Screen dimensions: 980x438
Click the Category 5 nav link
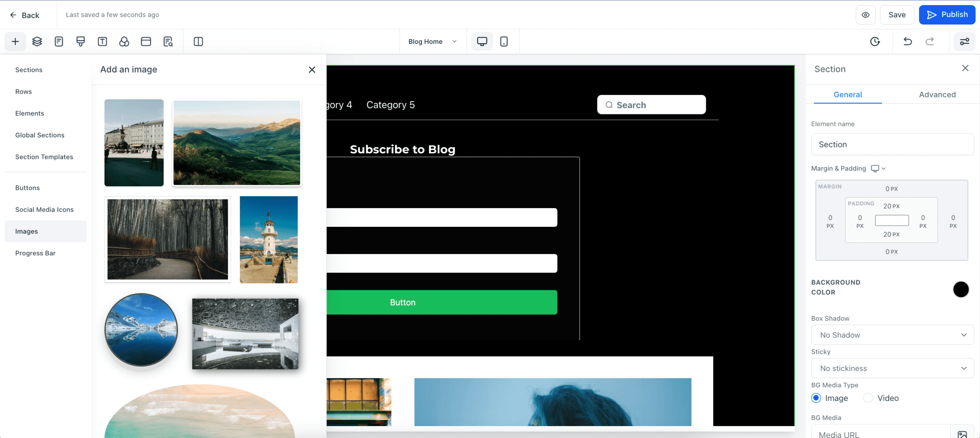point(390,105)
